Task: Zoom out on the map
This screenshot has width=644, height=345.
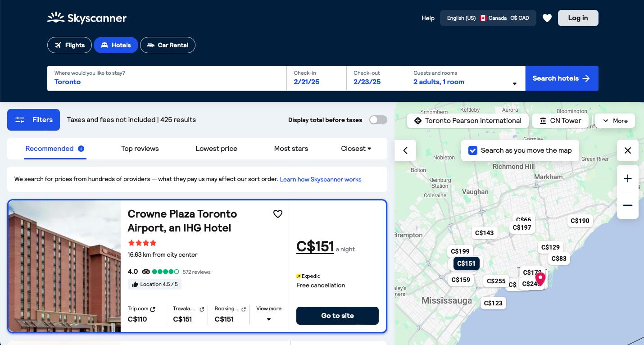Action: [x=627, y=205]
